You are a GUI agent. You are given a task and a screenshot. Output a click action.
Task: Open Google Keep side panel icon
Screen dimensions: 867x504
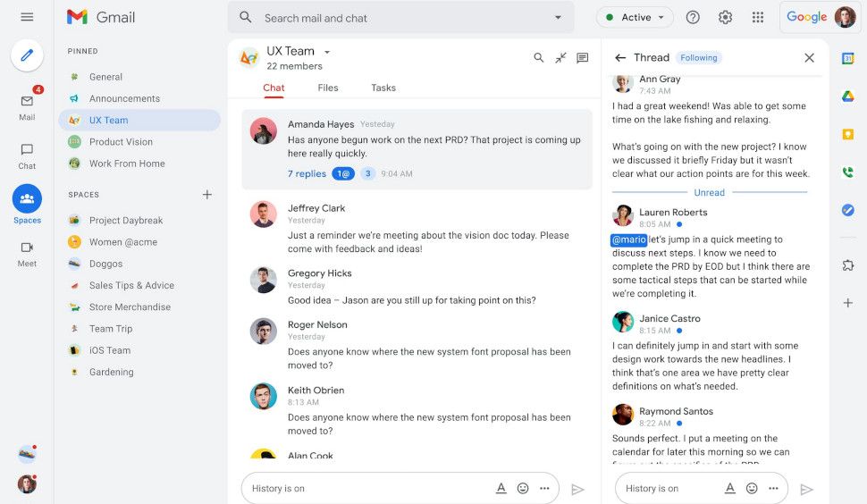coord(847,134)
